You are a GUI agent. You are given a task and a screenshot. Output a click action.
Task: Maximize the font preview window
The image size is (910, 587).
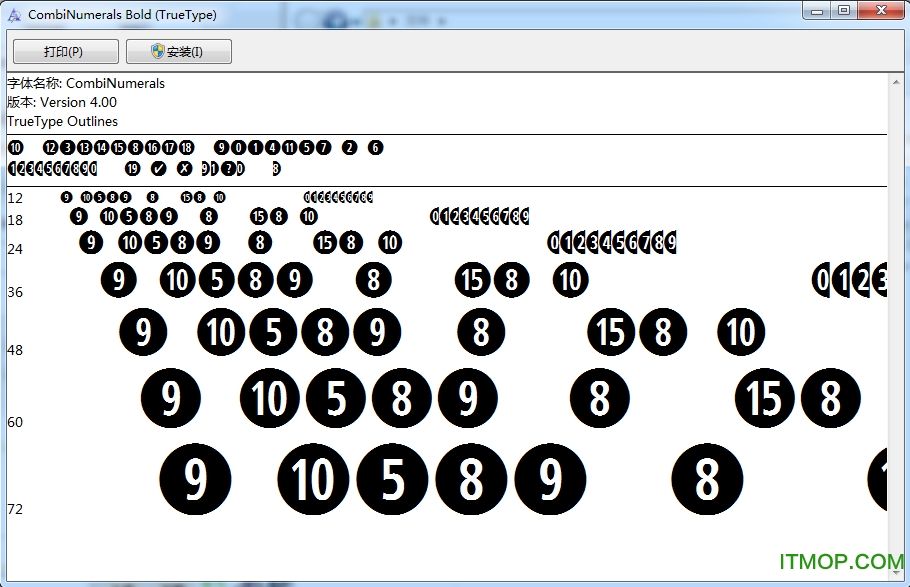point(844,11)
